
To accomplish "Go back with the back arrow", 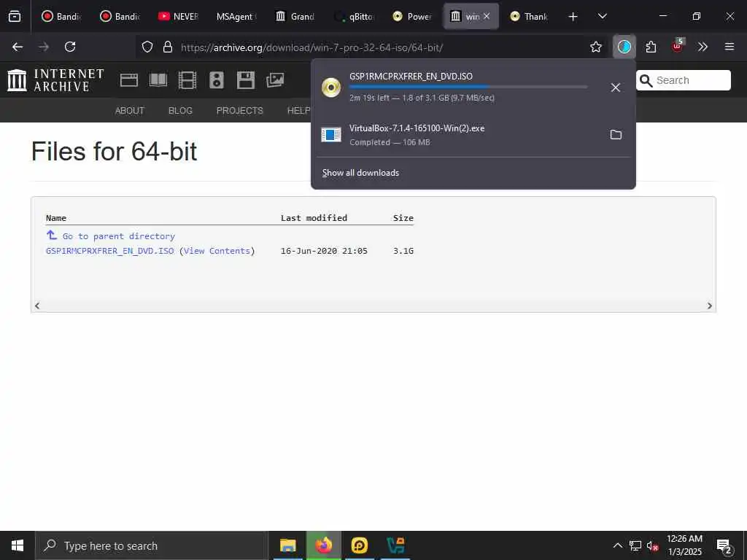I will click(x=18, y=47).
